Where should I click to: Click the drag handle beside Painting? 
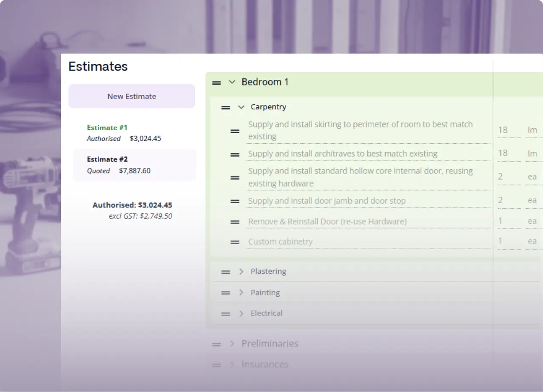(x=225, y=293)
